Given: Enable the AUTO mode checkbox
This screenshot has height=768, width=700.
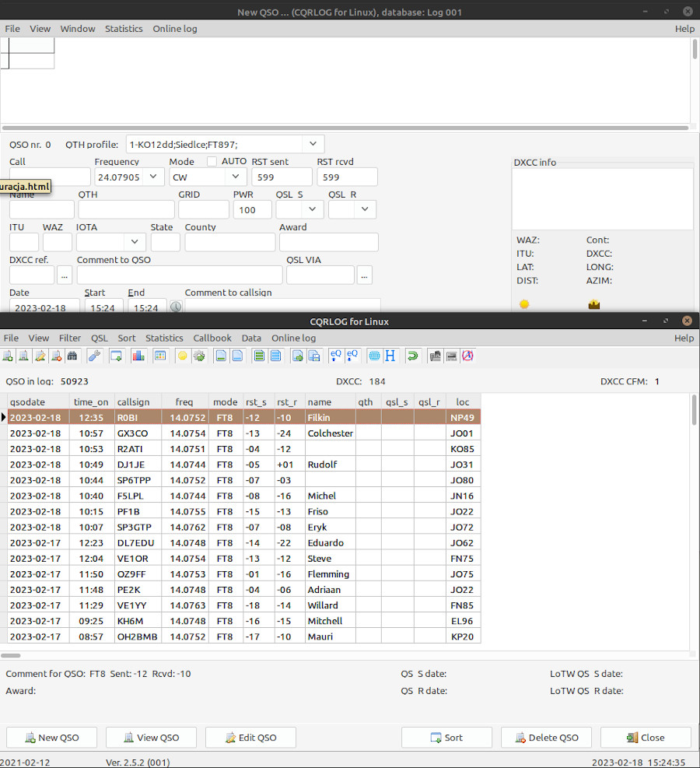Looking at the screenshot, I should point(212,162).
